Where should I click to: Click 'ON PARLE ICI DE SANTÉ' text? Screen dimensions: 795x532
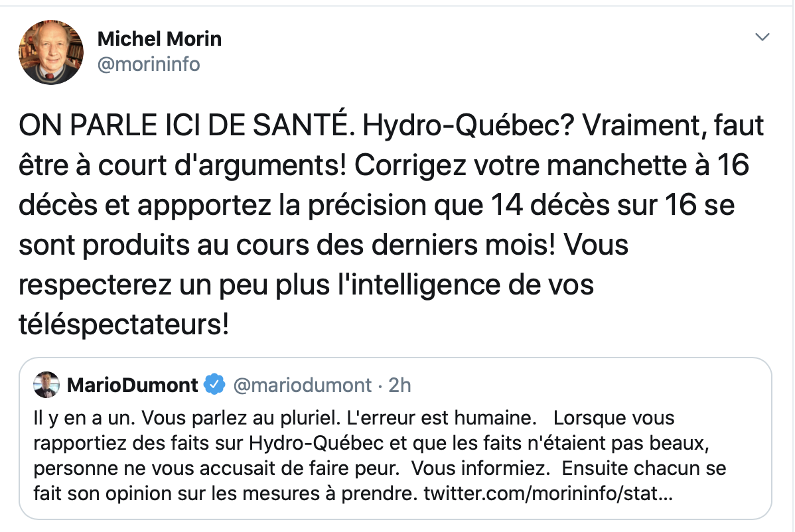click(x=184, y=125)
